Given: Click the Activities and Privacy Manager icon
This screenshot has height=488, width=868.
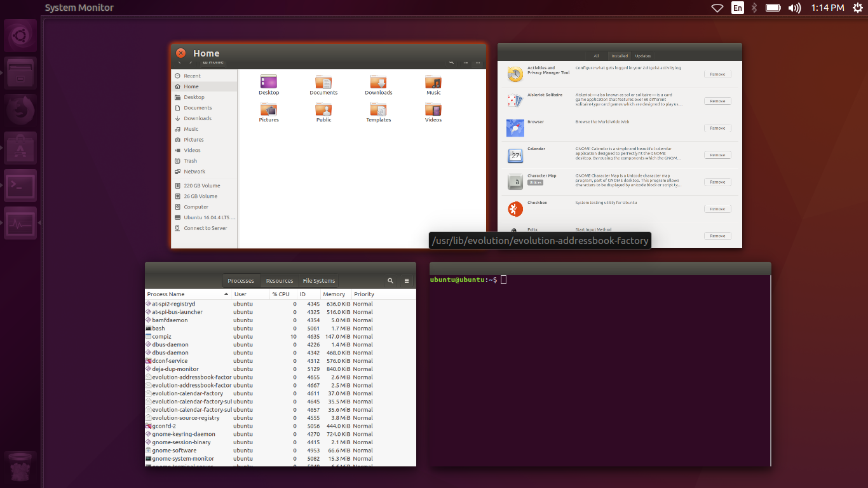Looking at the screenshot, I should [x=515, y=74].
